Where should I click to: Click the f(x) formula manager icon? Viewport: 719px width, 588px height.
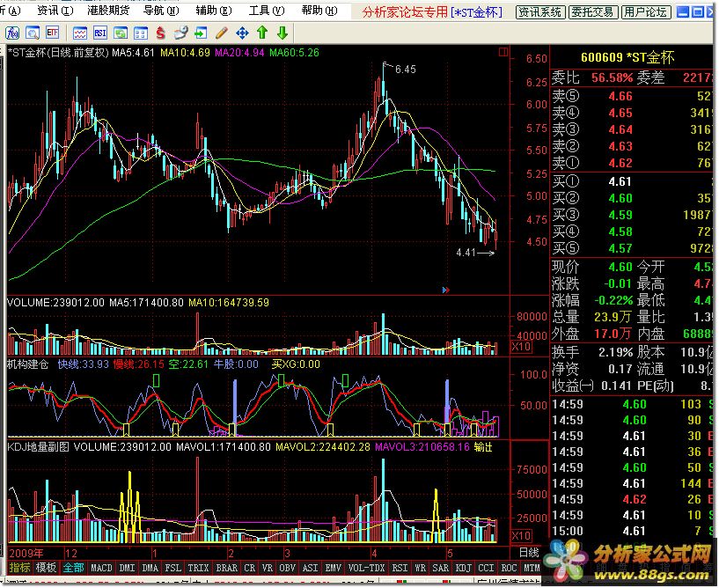point(12,33)
